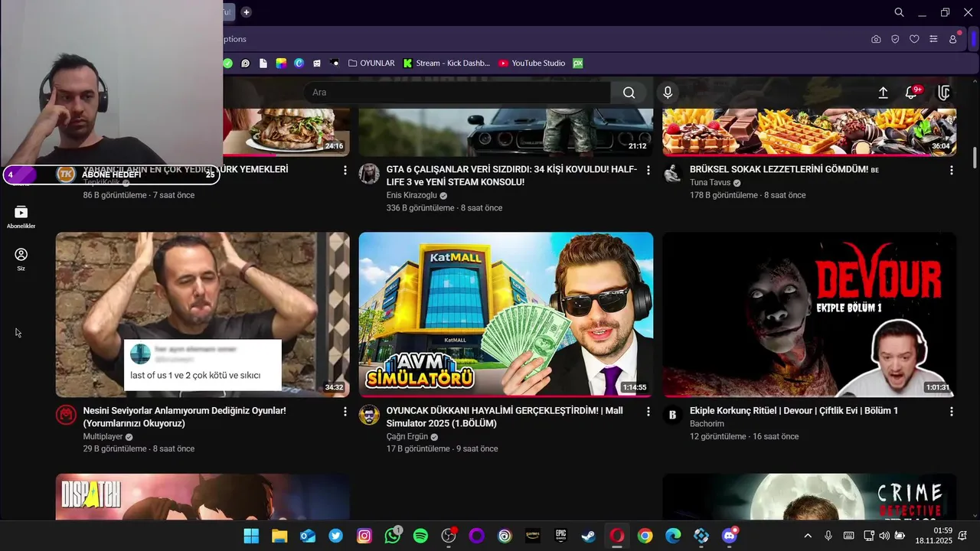
Task: Open Discord from the taskbar
Action: coord(730,536)
